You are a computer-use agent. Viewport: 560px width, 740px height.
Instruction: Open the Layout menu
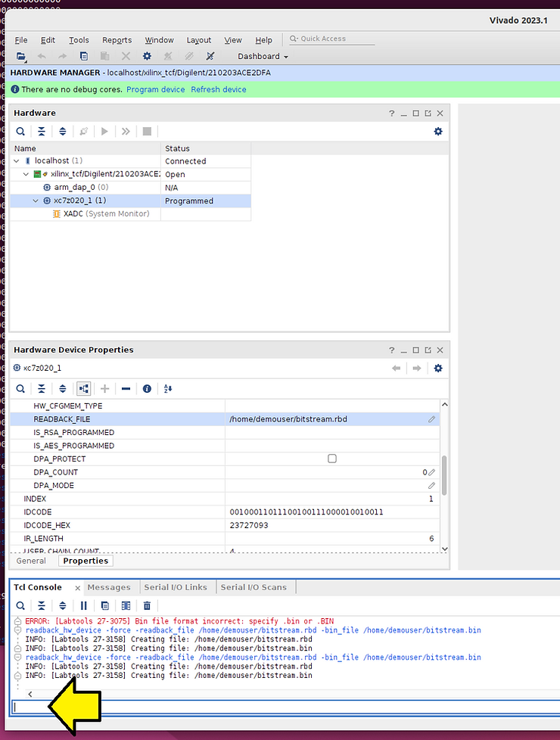(x=199, y=40)
